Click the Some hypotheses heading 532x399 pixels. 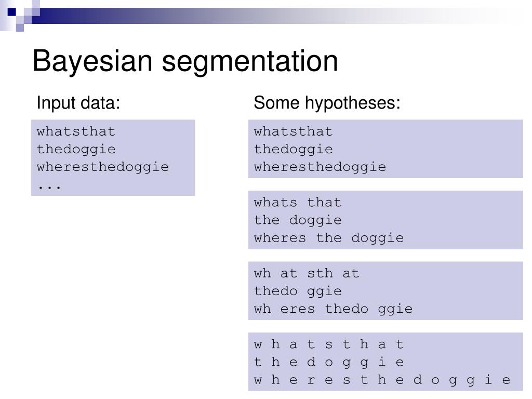point(327,102)
